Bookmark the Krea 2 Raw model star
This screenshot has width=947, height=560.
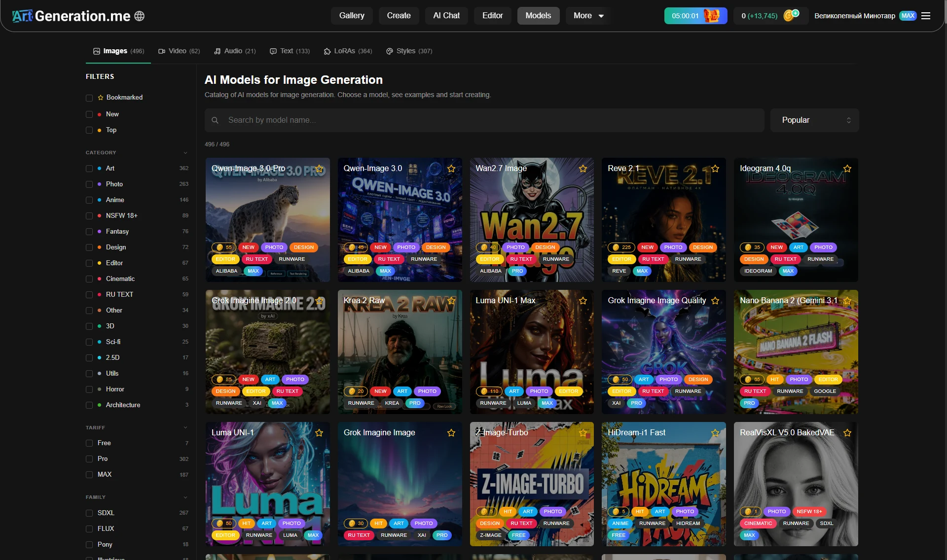[451, 301]
